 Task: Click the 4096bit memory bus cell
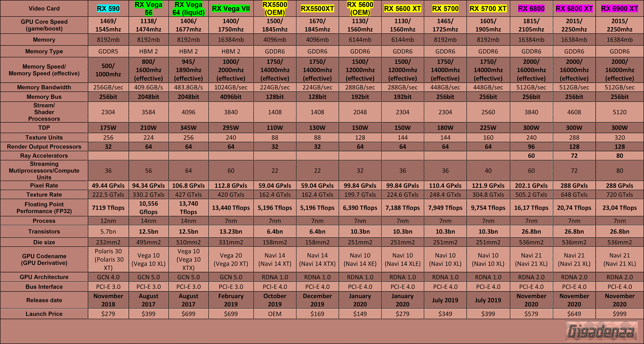(231, 97)
